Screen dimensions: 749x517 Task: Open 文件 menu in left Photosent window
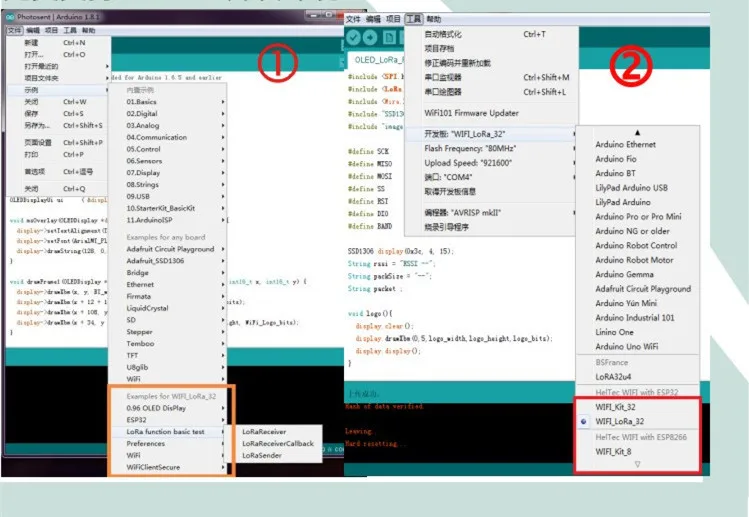pyautogui.click(x=14, y=30)
